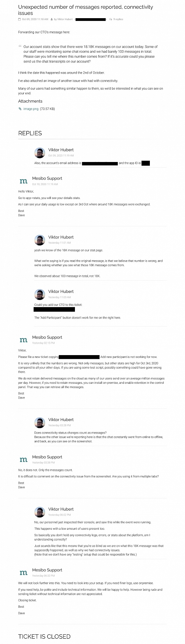185x644 pixels.
Task: Click the "9 replies" link in the header
Action: (x=118, y=19)
